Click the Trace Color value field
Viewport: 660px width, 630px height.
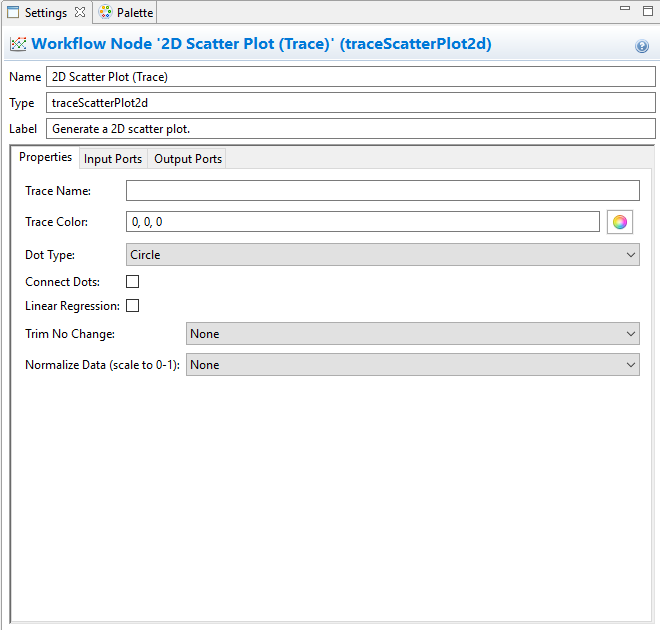click(x=363, y=222)
